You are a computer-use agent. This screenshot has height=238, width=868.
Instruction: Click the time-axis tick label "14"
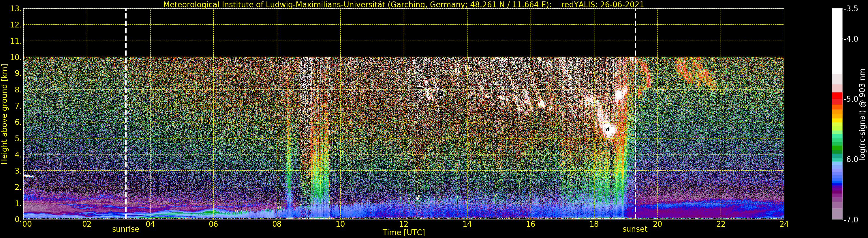click(467, 224)
